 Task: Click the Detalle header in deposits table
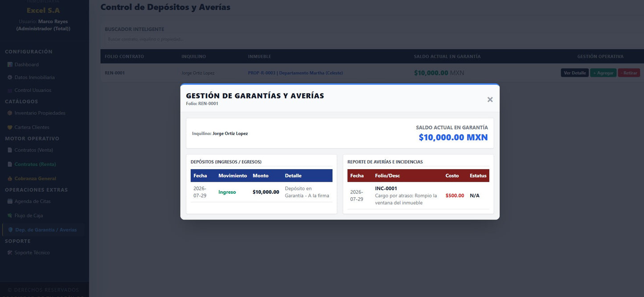[x=293, y=176]
